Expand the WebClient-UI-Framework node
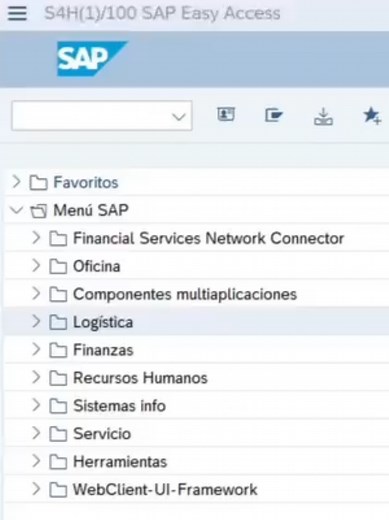Image resolution: width=389 pixels, height=520 pixels. [x=36, y=489]
